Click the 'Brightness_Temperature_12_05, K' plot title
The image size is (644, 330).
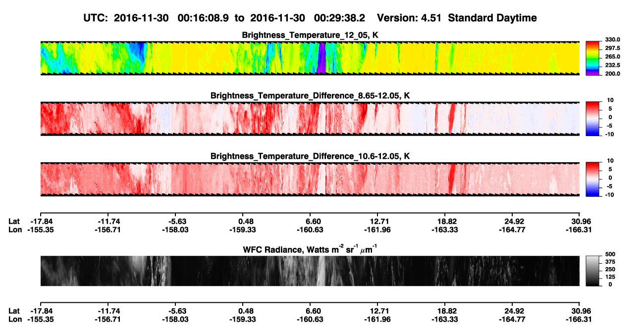(310, 36)
